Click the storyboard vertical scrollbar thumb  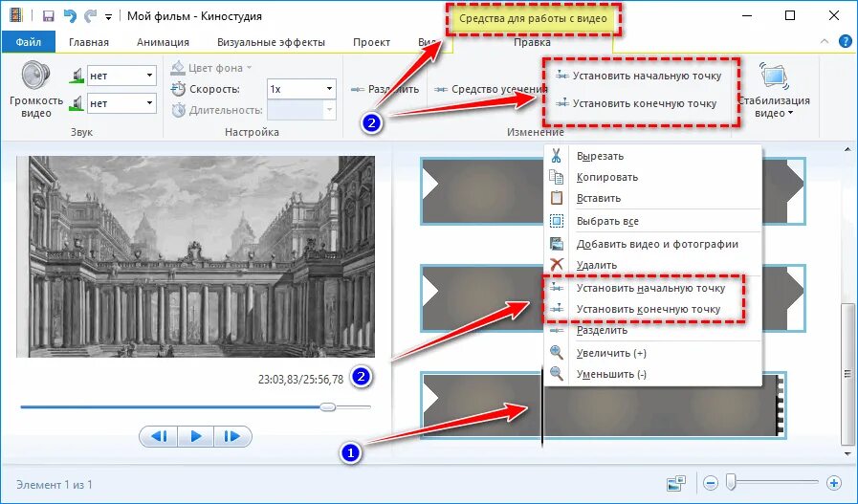[x=847, y=374]
